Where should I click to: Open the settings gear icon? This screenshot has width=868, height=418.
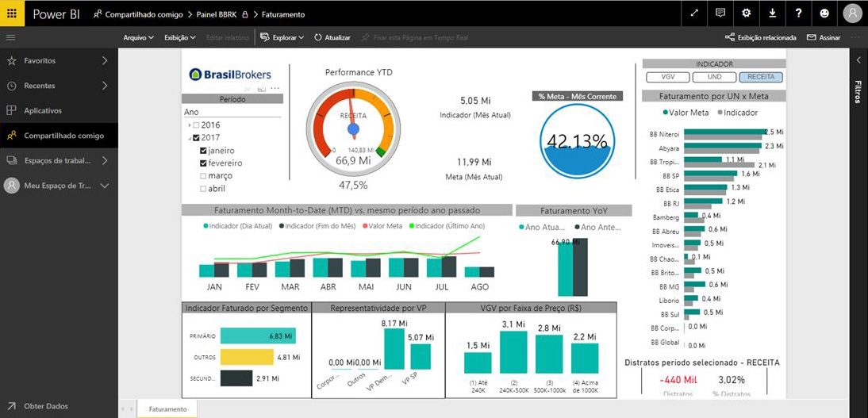[747, 13]
